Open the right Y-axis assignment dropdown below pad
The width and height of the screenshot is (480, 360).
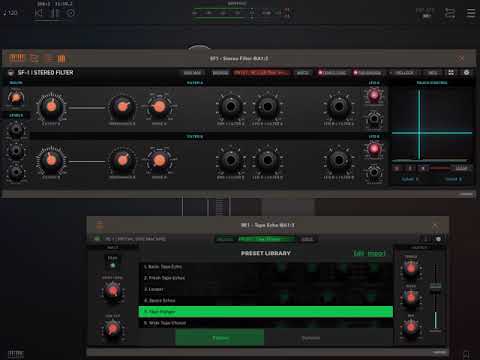(x=453, y=179)
